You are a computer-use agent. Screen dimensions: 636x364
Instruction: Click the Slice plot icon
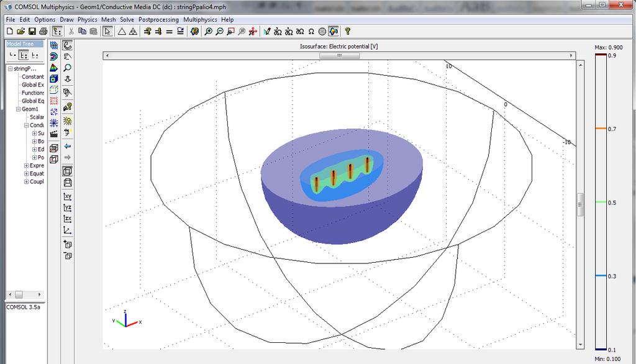54,45
